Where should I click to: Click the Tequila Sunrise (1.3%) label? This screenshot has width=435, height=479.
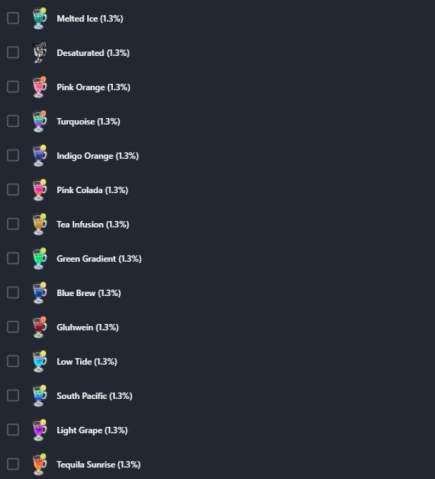pos(99,465)
